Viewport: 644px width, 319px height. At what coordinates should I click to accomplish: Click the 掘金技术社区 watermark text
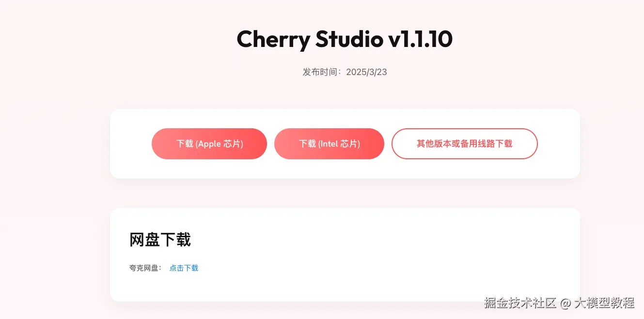(x=520, y=303)
